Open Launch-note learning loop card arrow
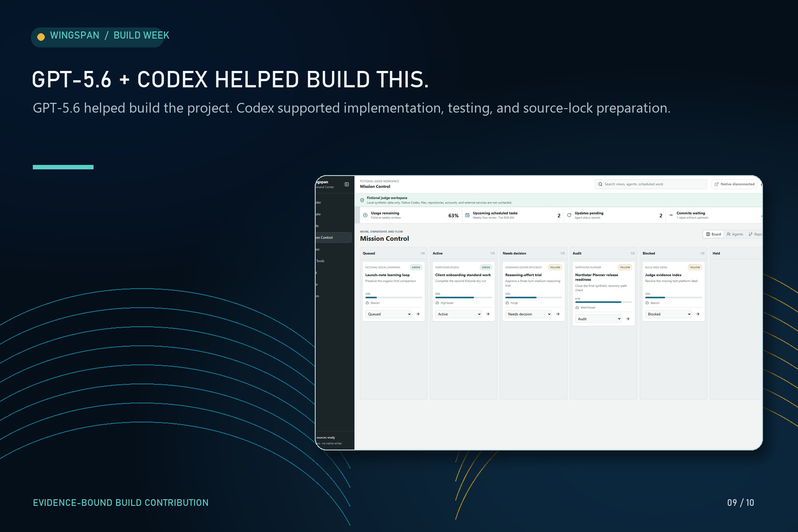 pos(418,314)
